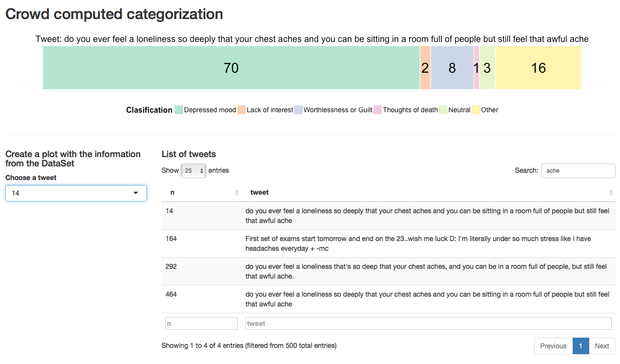
Task: Select page 1 in pagination
Action: pyautogui.click(x=580, y=346)
